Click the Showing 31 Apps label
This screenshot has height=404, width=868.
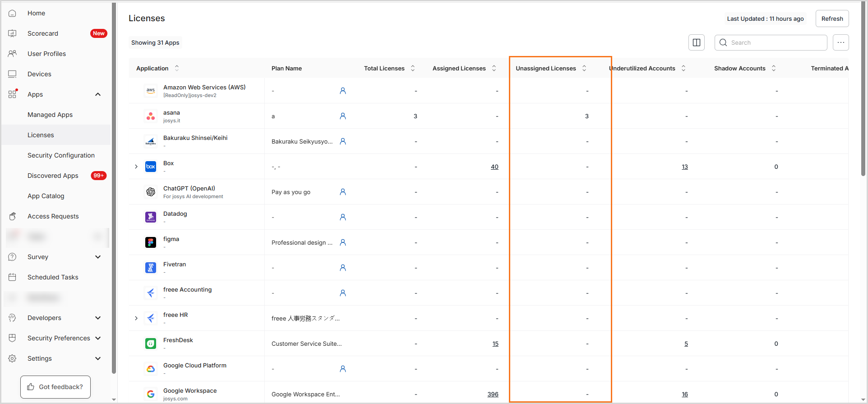[155, 42]
